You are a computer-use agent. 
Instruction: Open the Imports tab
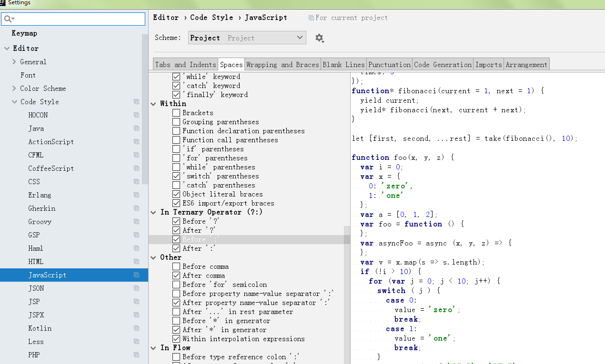(488, 65)
